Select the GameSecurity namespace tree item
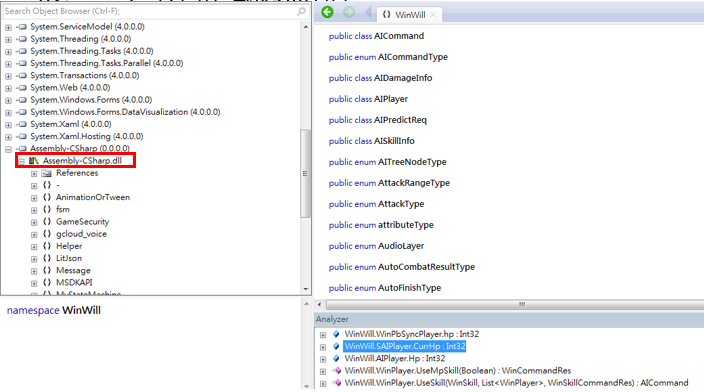The height and width of the screenshot is (392, 704). [x=83, y=222]
